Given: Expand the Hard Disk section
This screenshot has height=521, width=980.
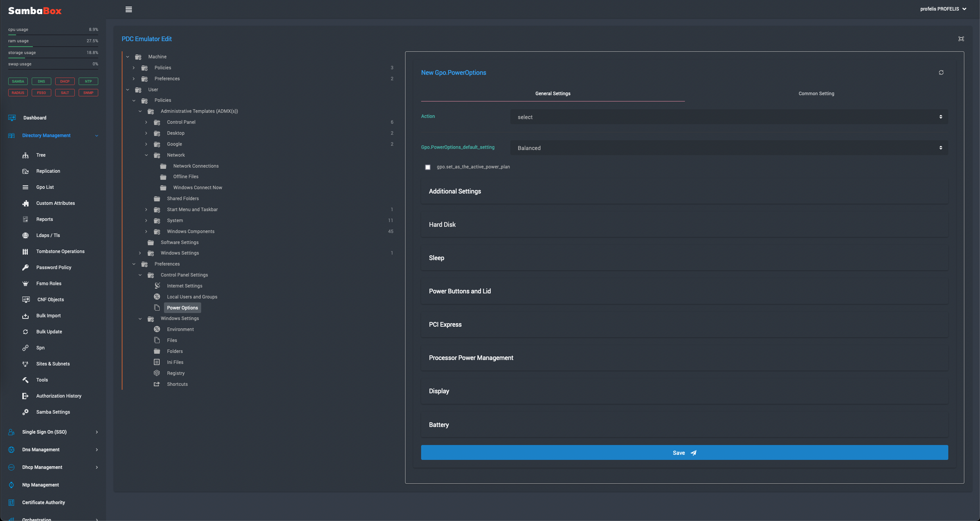Looking at the screenshot, I should [685, 224].
